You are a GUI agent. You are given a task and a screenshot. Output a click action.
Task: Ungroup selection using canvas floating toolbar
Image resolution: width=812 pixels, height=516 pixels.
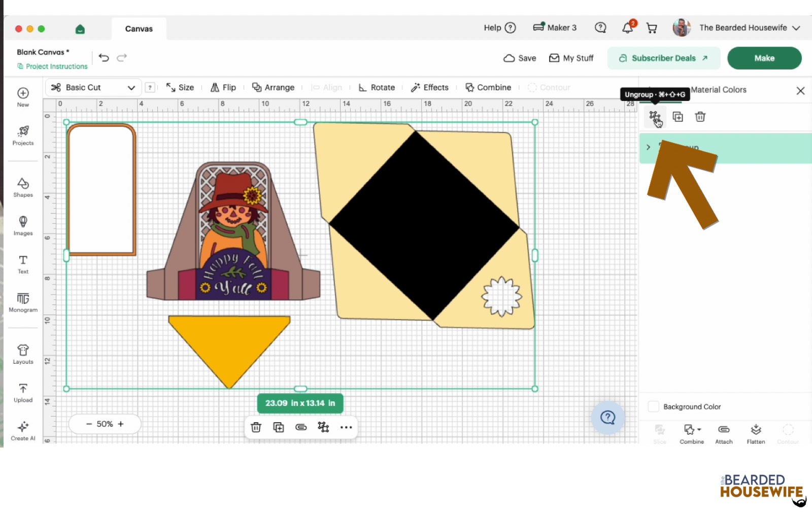pos(323,427)
